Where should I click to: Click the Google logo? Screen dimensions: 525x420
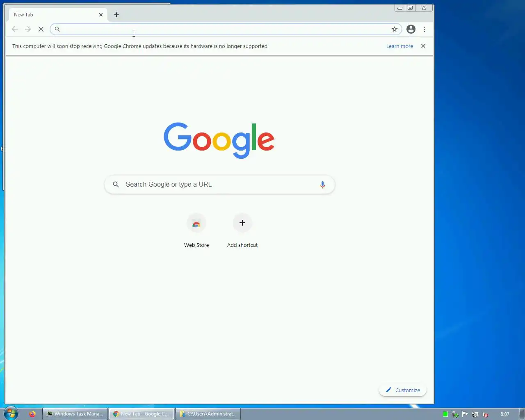point(219,140)
